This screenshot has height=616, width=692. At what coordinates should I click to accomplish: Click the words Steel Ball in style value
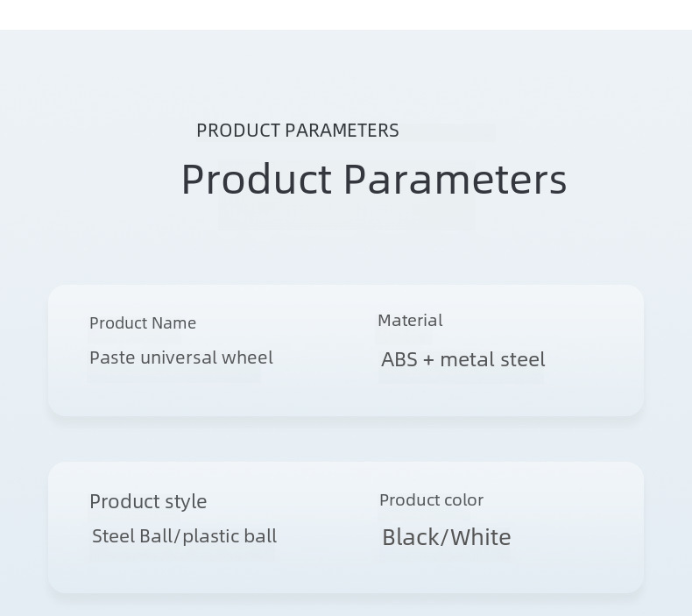click(133, 536)
